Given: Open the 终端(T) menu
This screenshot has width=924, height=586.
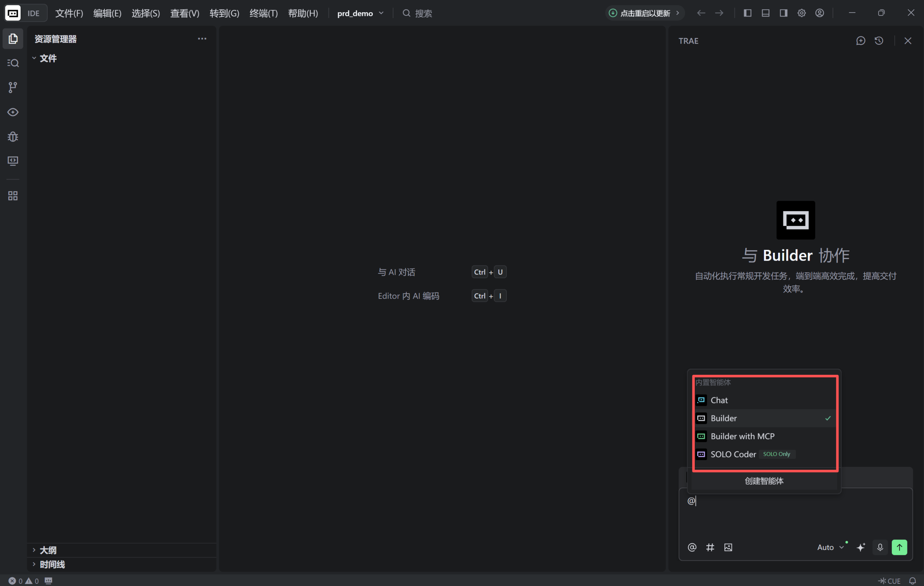Looking at the screenshot, I should (263, 13).
